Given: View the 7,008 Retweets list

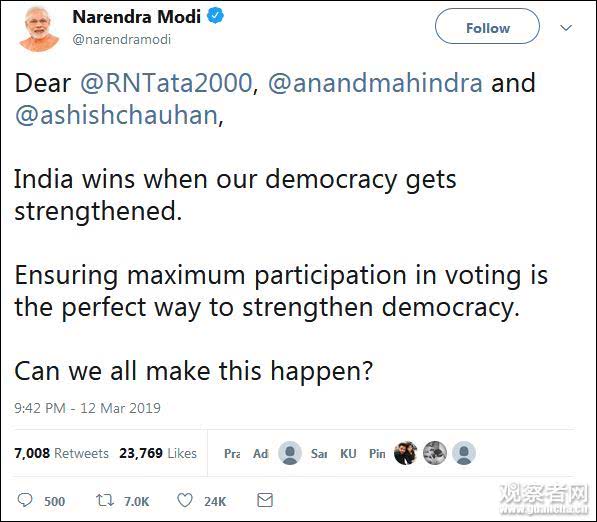Looking at the screenshot, I should coord(61,453).
